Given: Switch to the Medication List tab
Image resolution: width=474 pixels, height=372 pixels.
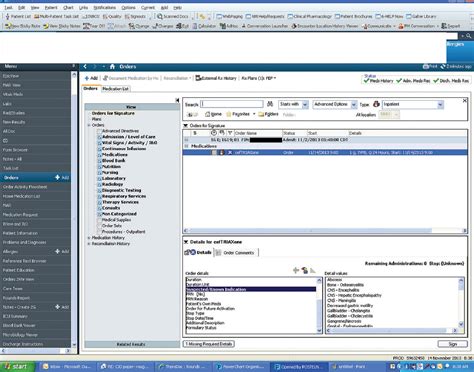Looking at the screenshot, I should 115,89.
